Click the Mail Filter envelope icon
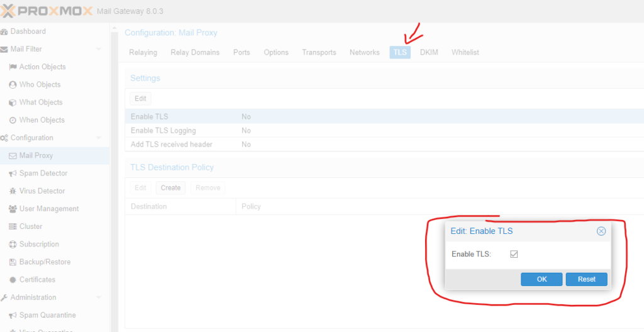This screenshot has height=332, width=644. point(4,49)
